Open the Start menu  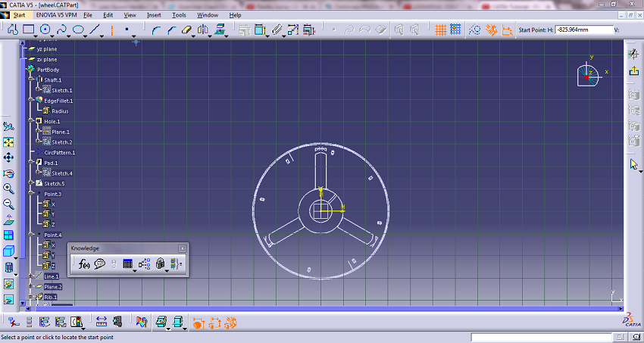tap(19, 15)
